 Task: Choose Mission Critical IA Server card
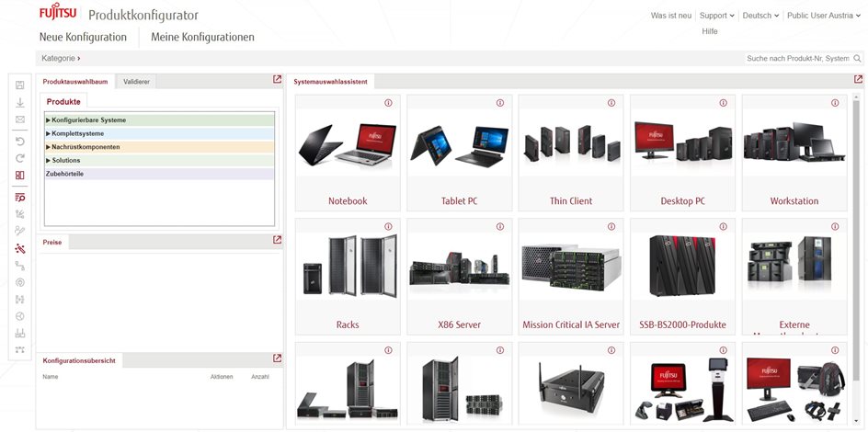click(x=571, y=277)
